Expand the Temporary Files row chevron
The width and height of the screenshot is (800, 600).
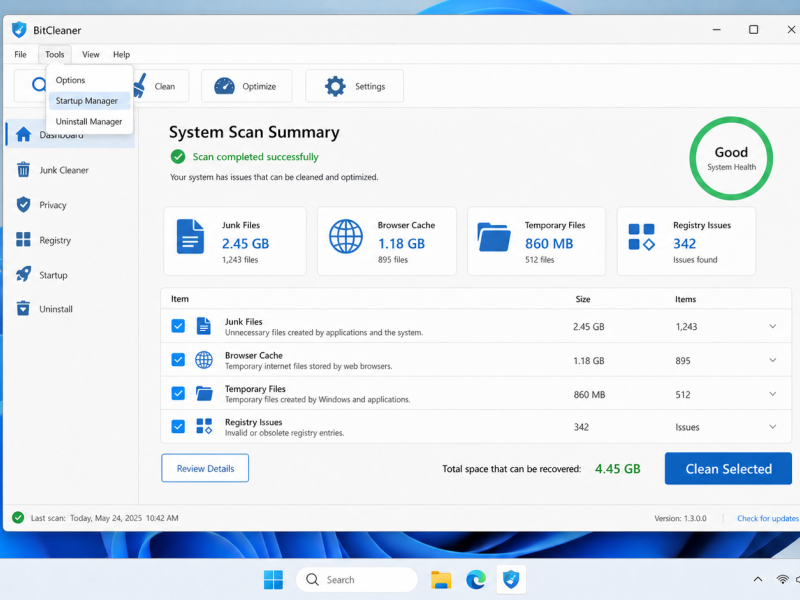click(772, 394)
